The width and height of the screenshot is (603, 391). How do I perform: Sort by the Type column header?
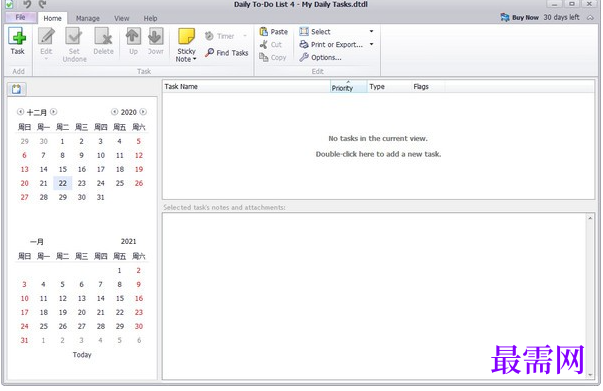pyautogui.click(x=389, y=87)
